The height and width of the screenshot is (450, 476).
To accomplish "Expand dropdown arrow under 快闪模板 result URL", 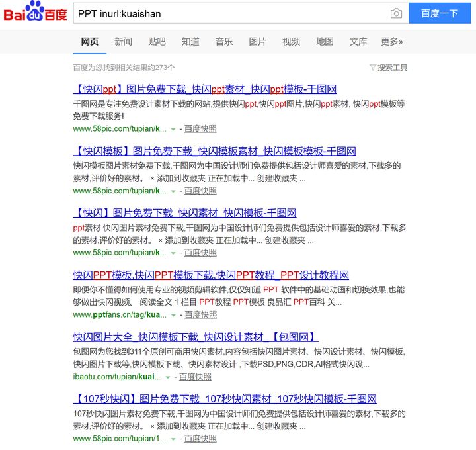I will pyautogui.click(x=173, y=191).
